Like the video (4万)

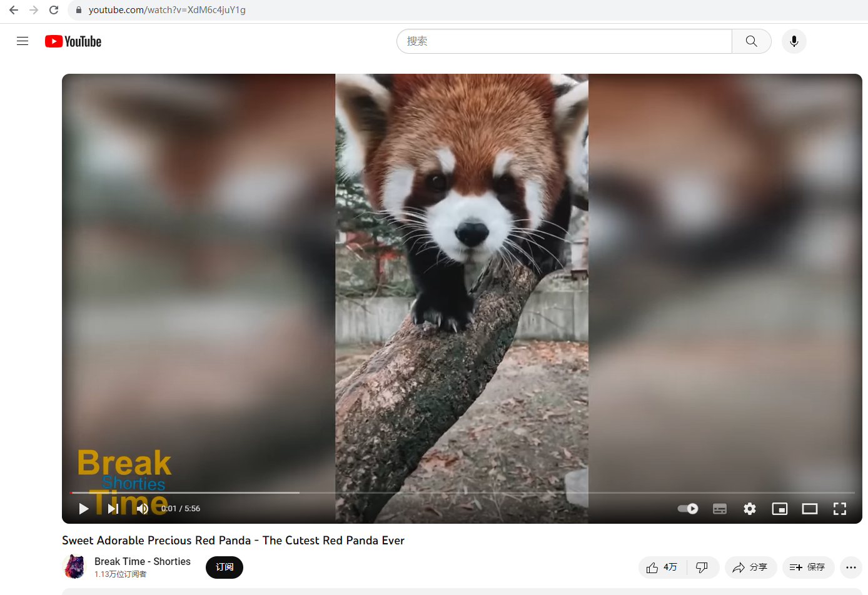pos(662,567)
